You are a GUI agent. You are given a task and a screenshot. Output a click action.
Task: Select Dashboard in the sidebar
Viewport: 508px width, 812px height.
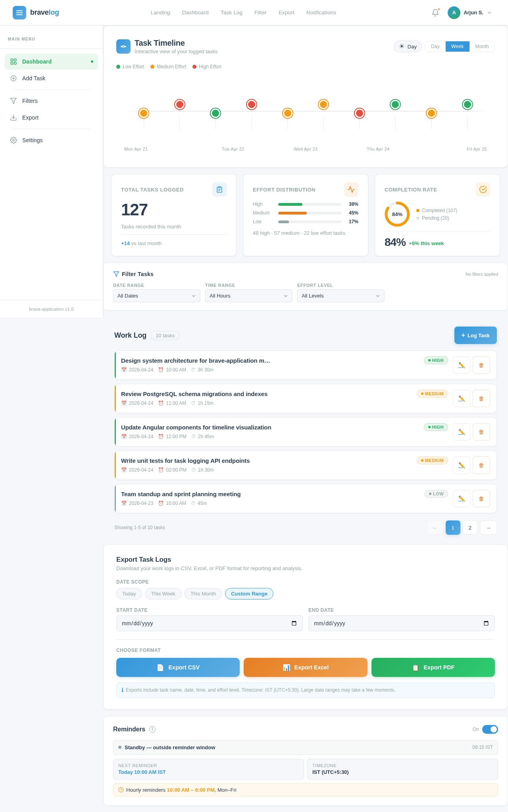(51, 62)
